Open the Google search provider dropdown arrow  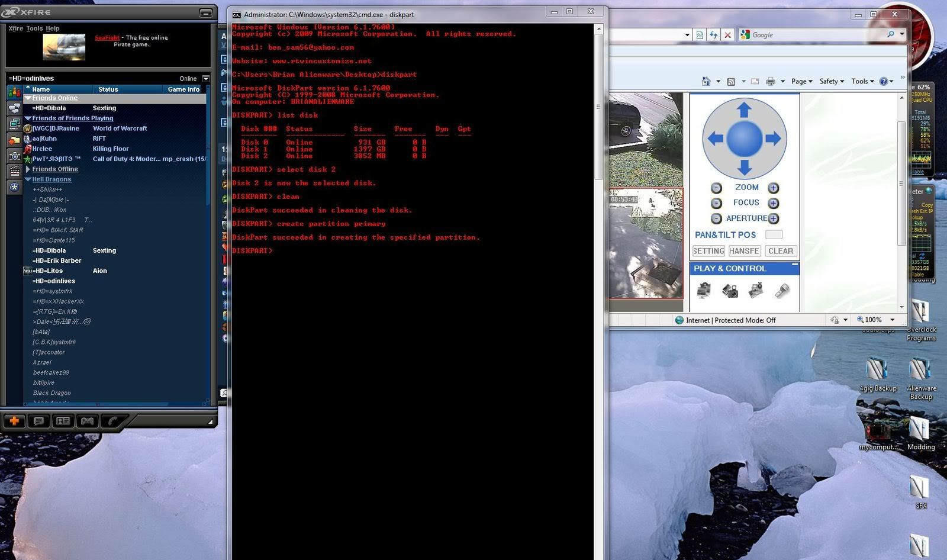pyautogui.click(x=902, y=34)
